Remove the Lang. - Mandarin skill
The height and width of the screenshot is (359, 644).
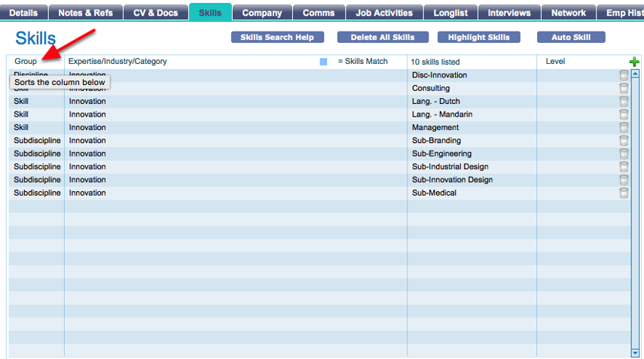click(624, 114)
